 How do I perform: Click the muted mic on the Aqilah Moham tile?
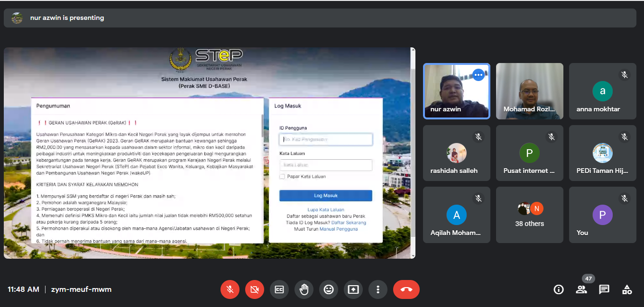coord(478,199)
